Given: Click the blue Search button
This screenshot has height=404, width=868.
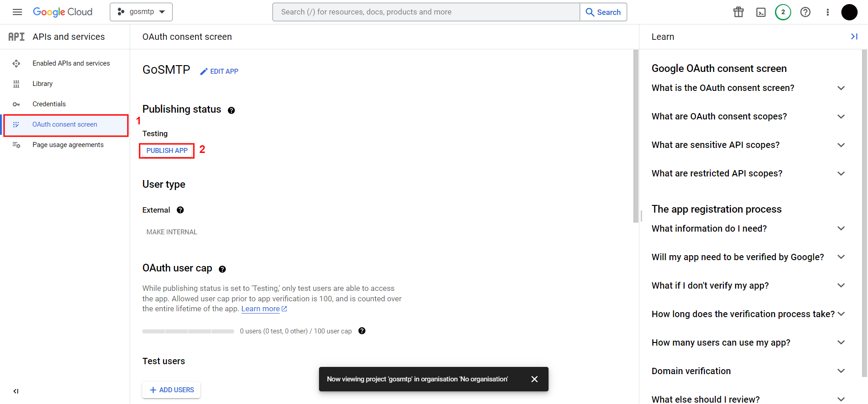Looking at the screenshot, I should click(603, 12).
